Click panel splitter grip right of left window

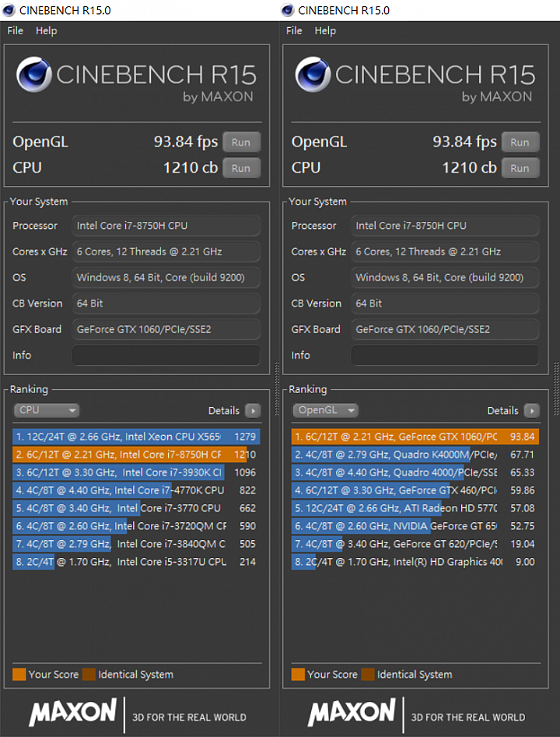click(277, 388)
